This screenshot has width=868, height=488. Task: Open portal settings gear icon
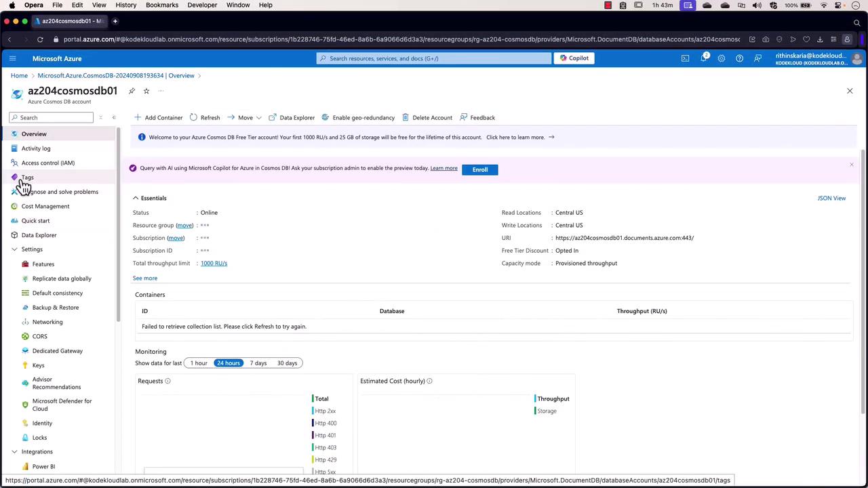coord(721,58)
